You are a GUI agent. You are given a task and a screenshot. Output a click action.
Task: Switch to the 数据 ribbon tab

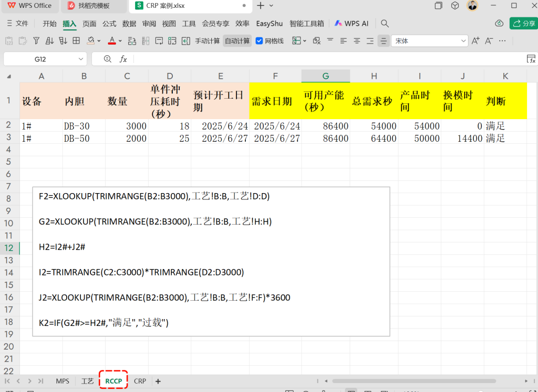point(129,23)
